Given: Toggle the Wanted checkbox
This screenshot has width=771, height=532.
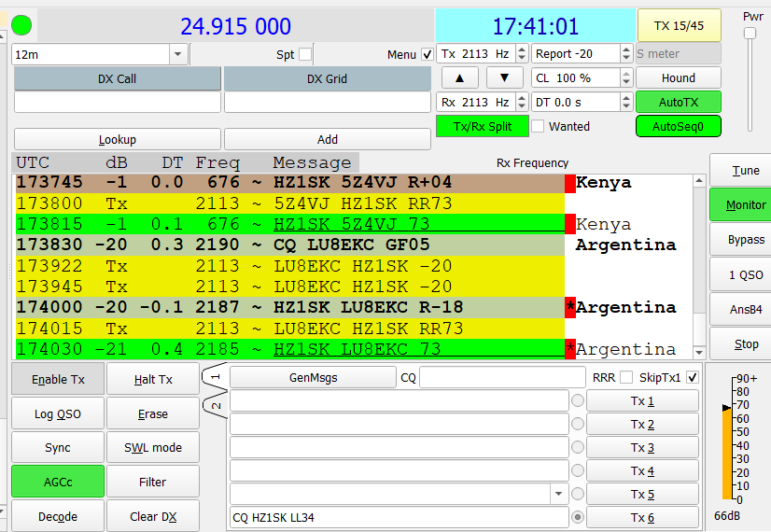Looking at the screenshot, I should pyautogui.click(x=538, y=126).
